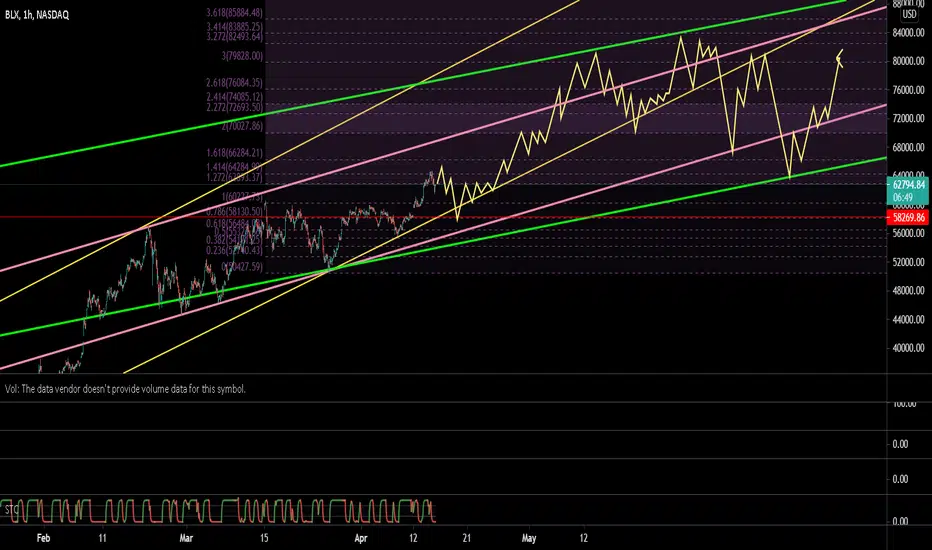Click the 80000.00 price axis label
The width and height of the screenshot is (932, 550).
point(908,61)
